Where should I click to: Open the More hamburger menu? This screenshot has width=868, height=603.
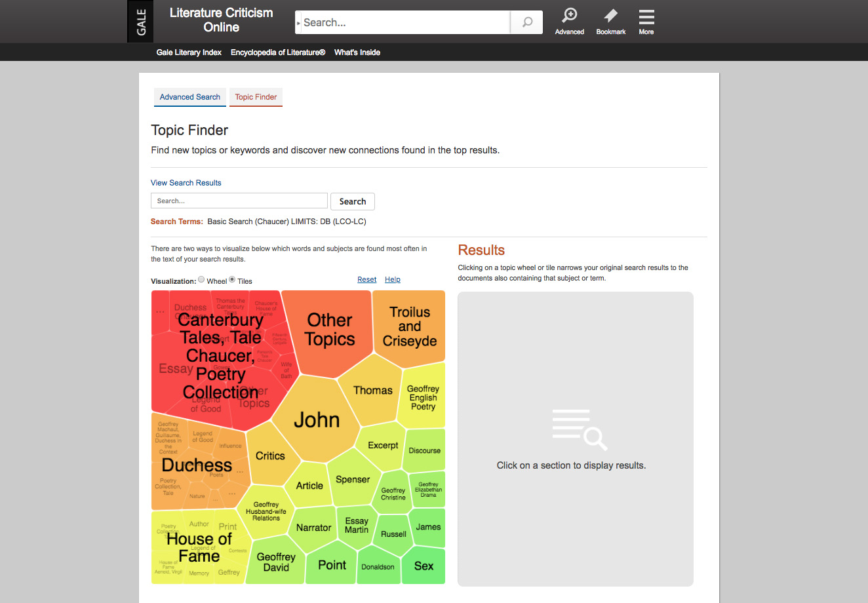tap(646, 22)
